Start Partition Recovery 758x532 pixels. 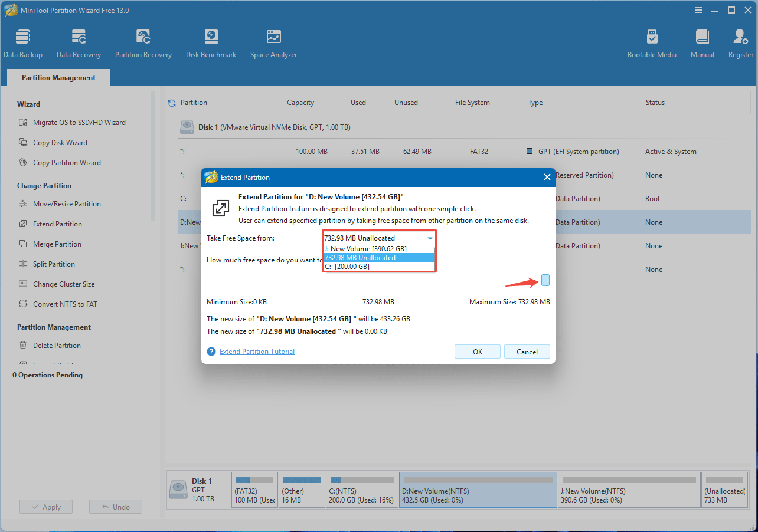coord(143,42)
